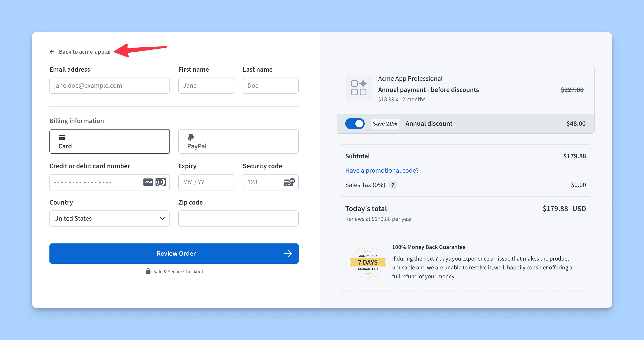This screenshot has height=340, width=644.
Task: Click the Review Order button
Action: click(x=174, y=254)
